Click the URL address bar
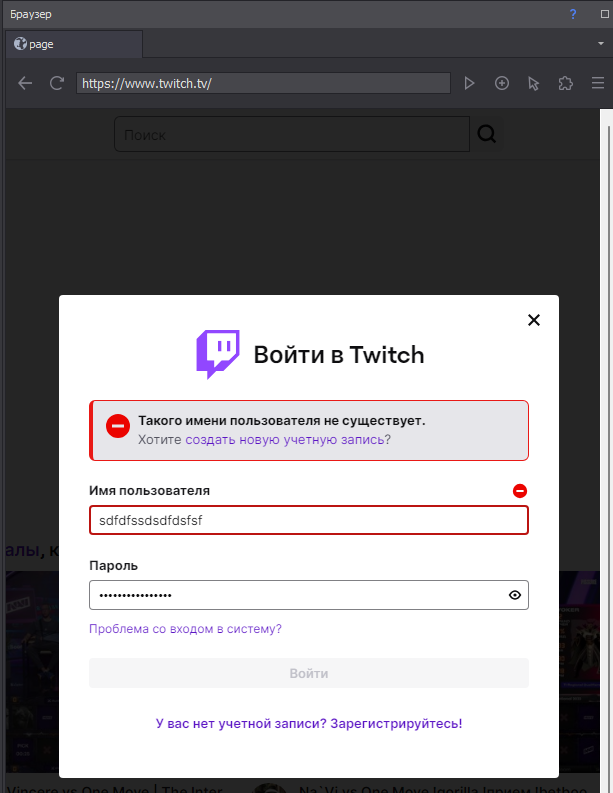The width and height of the screenshot is (613, 793). [x=263, y=83]
